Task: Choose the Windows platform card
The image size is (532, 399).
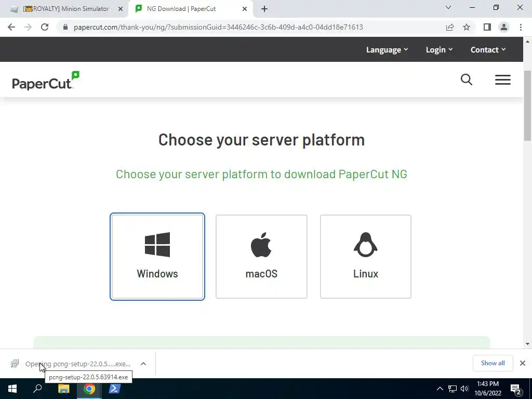Action: 157,257
